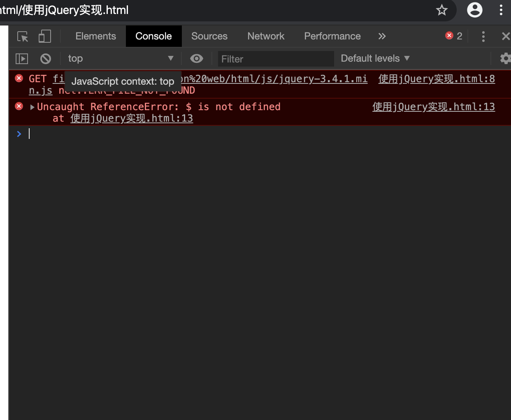Open the Performance tab
The height and width of the screenshot is (420, 511).
[332, 36]
